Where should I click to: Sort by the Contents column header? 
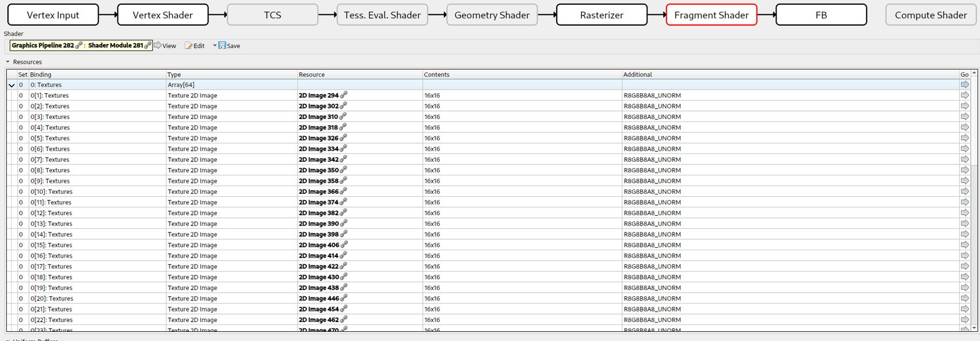(522, 74)
